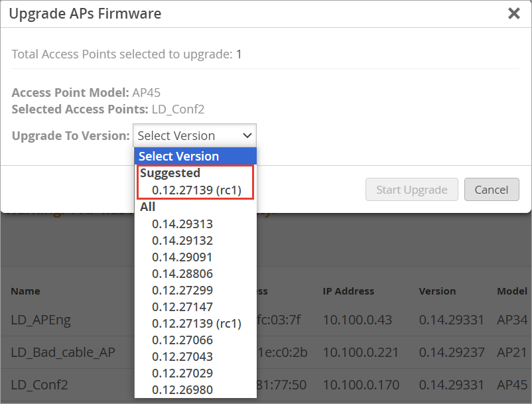Pick firmware version 0.14.28806
Image resolution: width=532 pixels, height=404 pixels.
pos(182,273)
